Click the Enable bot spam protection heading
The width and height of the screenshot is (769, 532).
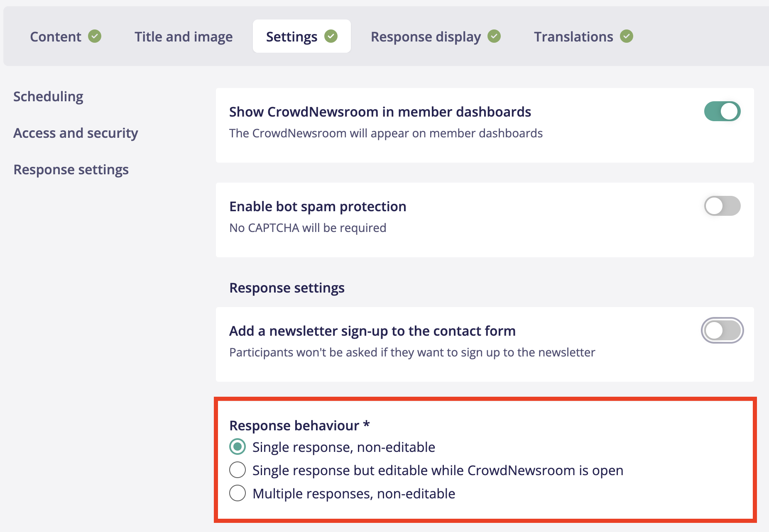tap(318, 206)
